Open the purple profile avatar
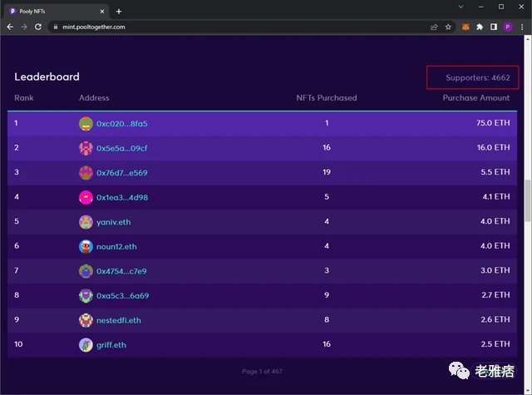This screenshot has height=395, width=532. (x=508, y=27)
